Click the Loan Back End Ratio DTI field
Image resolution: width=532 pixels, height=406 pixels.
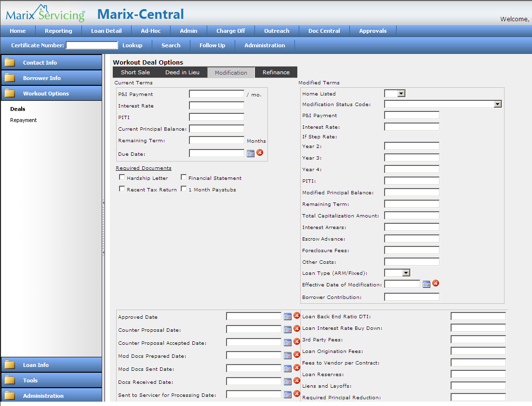point(478,316)
